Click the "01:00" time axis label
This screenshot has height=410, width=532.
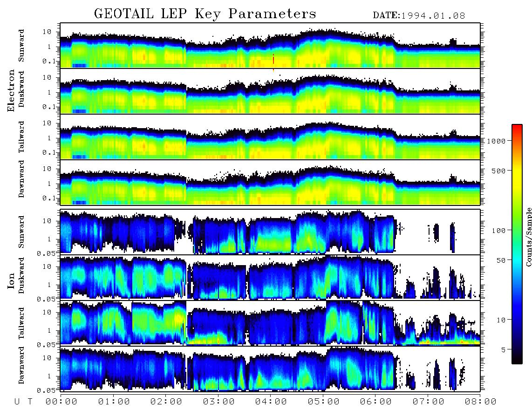(x=114, y=402)
